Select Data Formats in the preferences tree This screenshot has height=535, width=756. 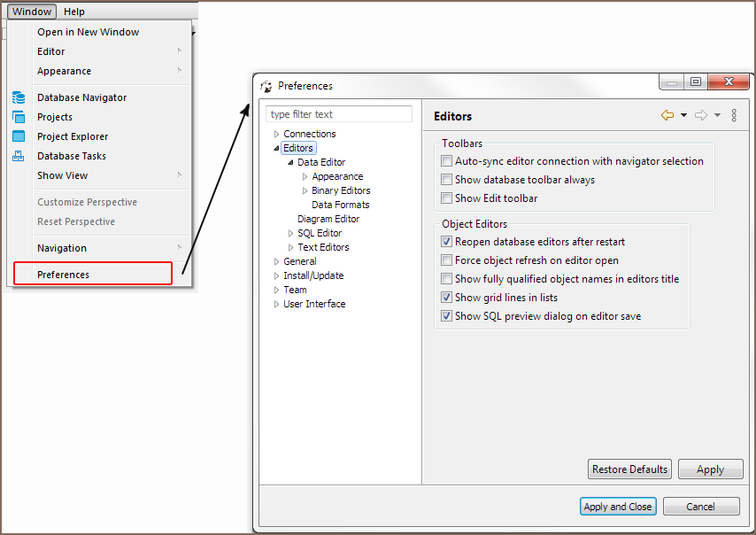(x=340, y=205)
